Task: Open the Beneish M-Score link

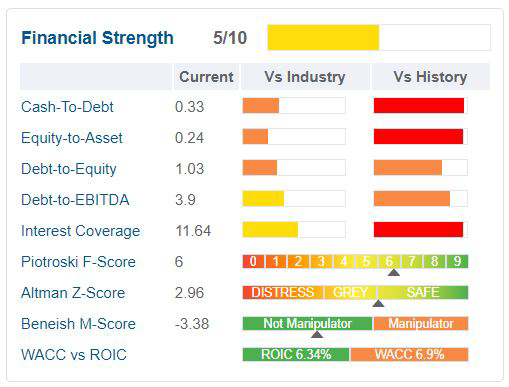Action: point(78,324)
